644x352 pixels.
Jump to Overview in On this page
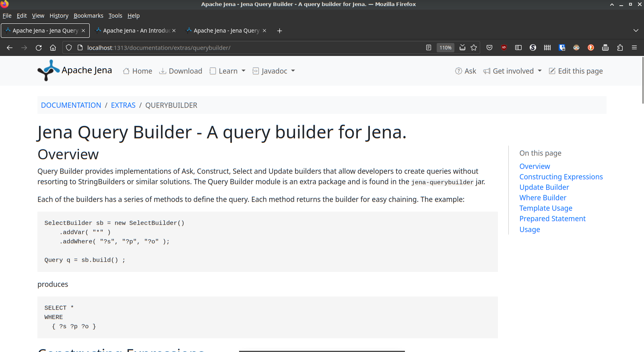(535, 166)
